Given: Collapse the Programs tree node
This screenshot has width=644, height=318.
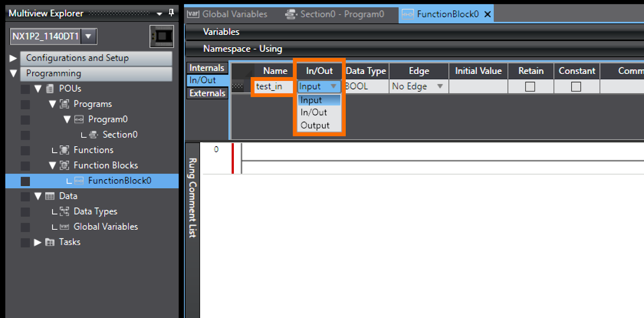Looking at the screenshot, I should tap(52, 104).
